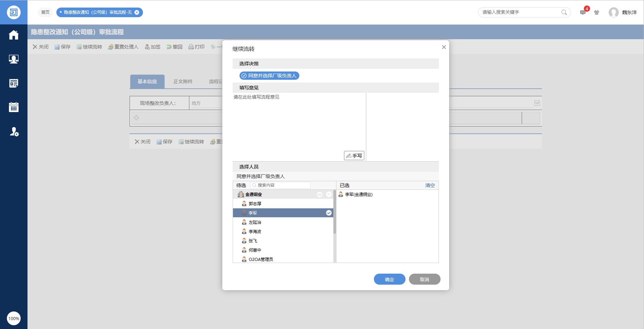The width and height of the screenshot is (644, 329).
Task: Close the 隐患整改通知 tab with its x icon
Action: pos(137,12)
